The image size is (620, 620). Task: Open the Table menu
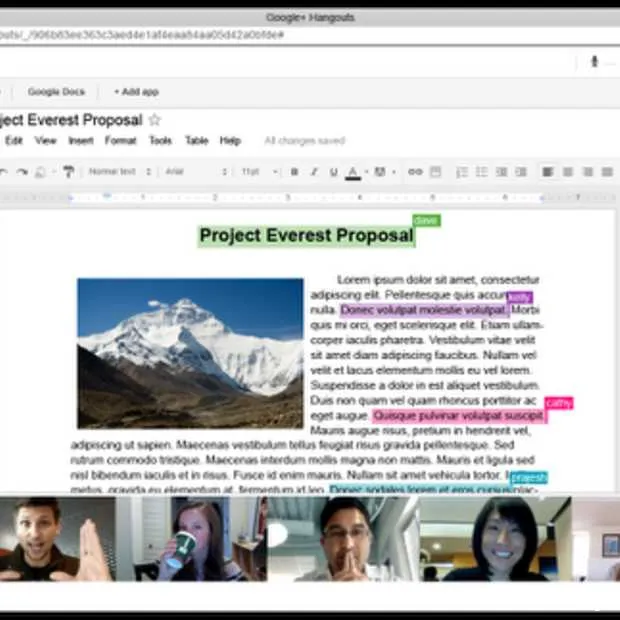click(197, 140)
